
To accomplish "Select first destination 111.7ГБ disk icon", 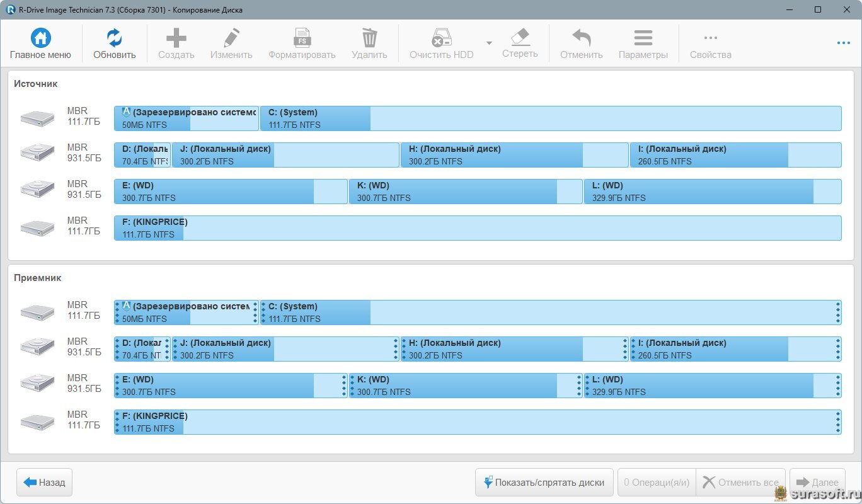I will pos(37,312).
